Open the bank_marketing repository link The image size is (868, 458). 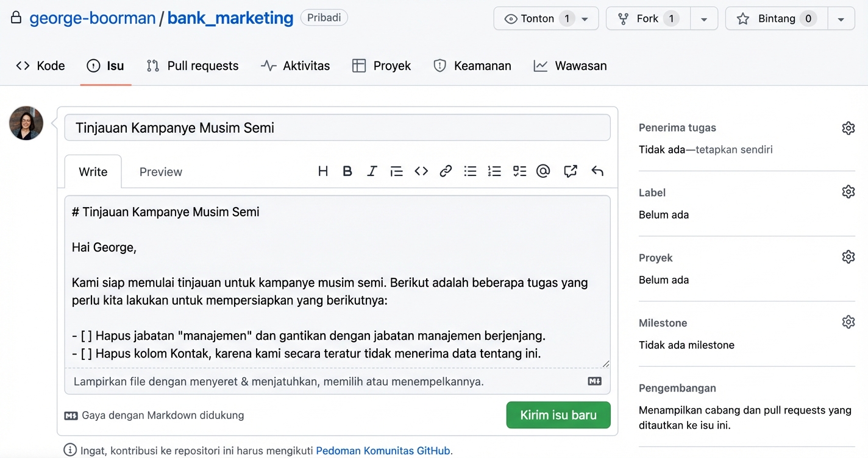click(230, 18)
